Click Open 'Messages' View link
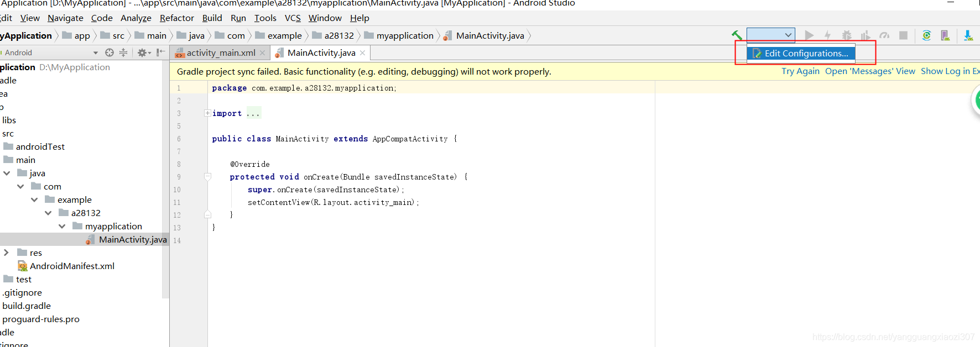The width and height of the screenshot is (980, 347). (870, 71)
